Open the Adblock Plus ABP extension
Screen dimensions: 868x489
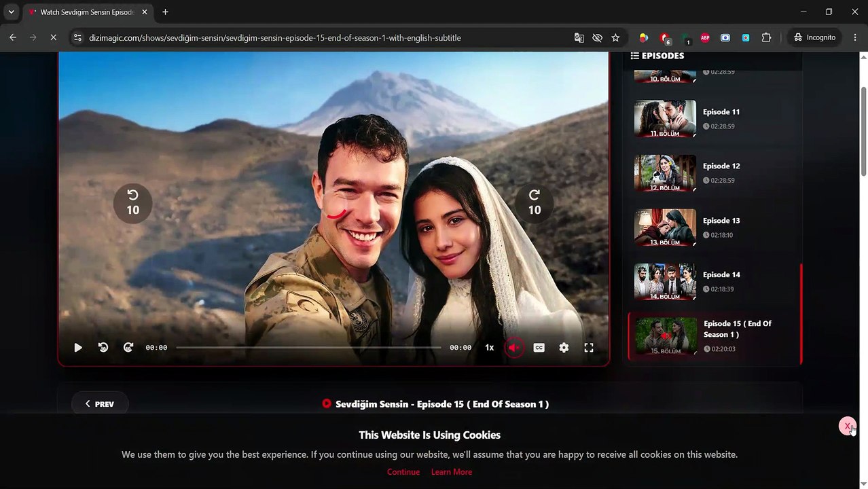click(x=705, y=37)
